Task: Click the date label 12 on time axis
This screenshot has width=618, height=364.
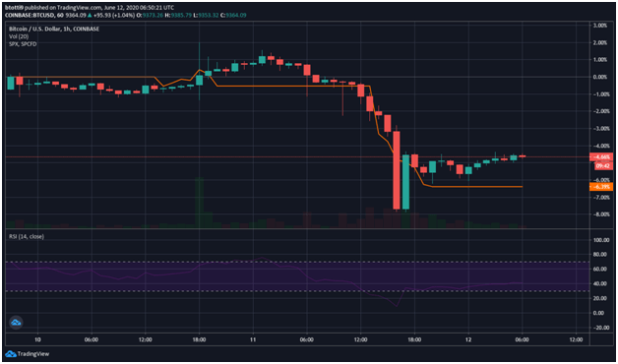Action: (x=468, y=339)
